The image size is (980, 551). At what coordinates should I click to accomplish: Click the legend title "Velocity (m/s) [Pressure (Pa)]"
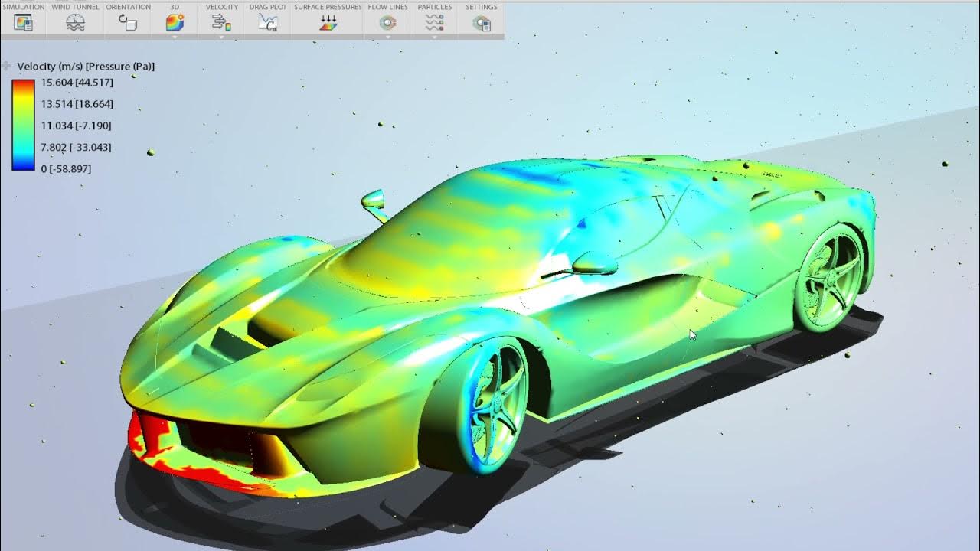click(x=86, y=67)
